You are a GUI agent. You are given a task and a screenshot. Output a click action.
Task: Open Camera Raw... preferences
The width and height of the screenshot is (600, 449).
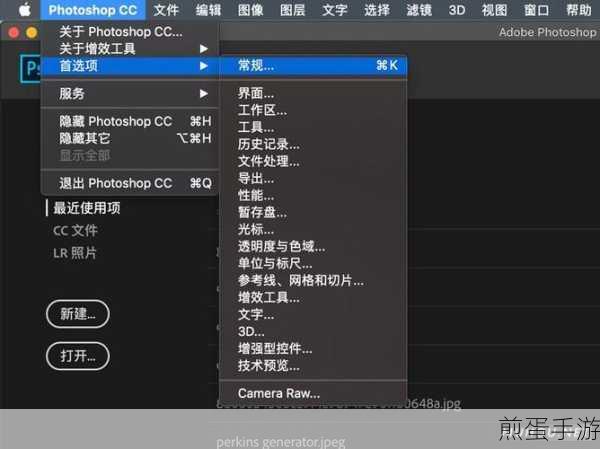[x=313, y=393]
